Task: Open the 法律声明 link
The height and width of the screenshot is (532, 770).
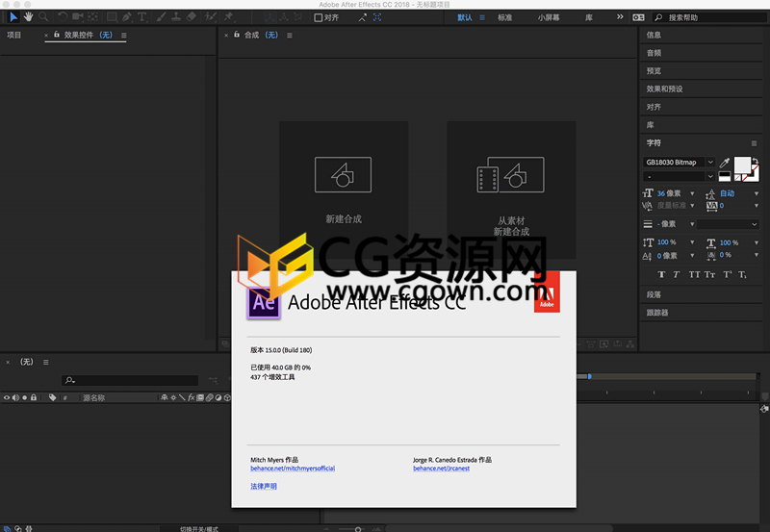Action: pos(264,486)
